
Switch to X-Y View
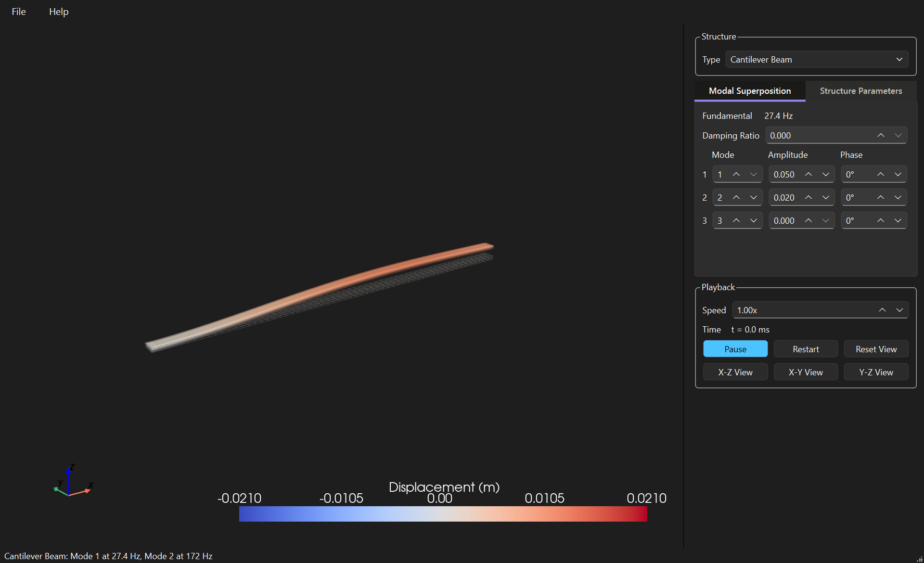coord(806,372)
